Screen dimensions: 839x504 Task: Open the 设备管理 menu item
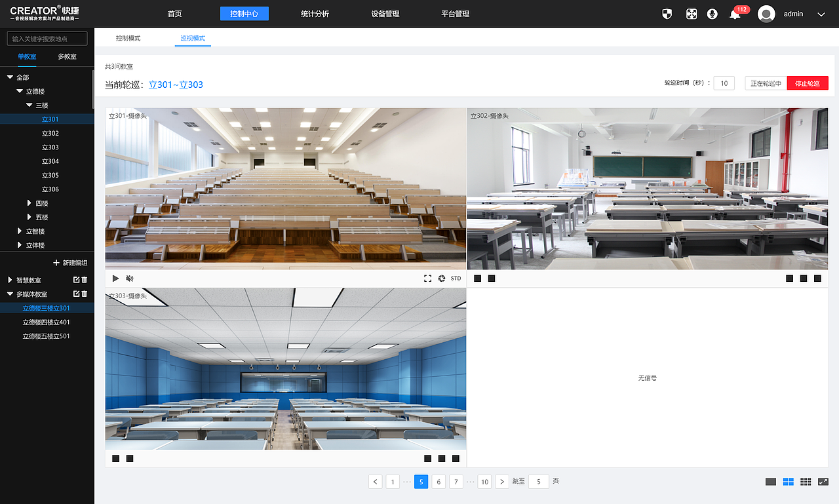385,14
